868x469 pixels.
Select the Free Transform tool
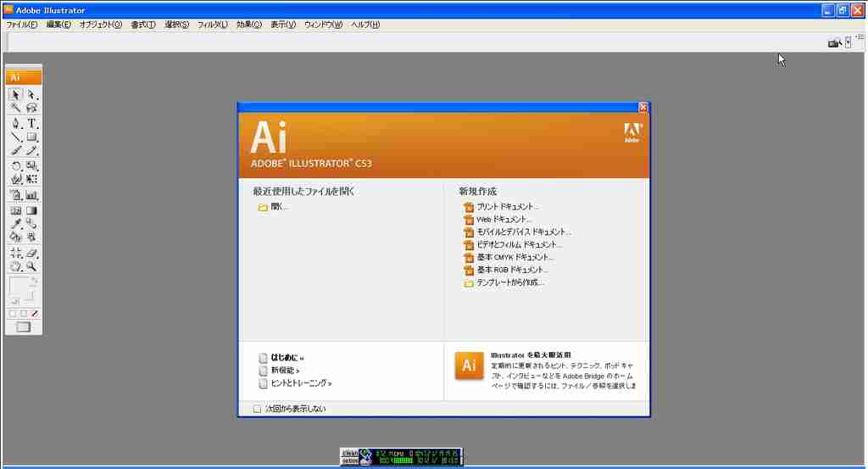(31, 179)
